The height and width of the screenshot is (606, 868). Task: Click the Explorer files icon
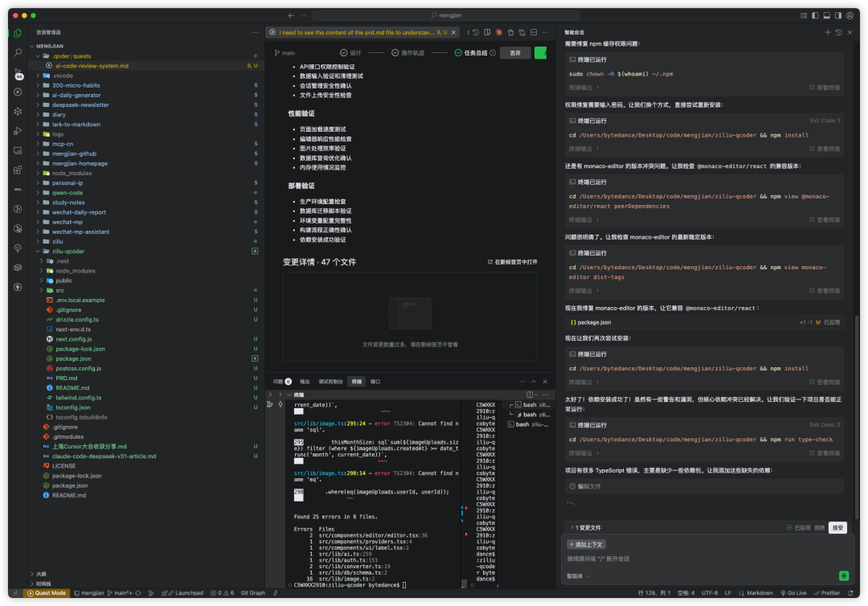[18, 33]
